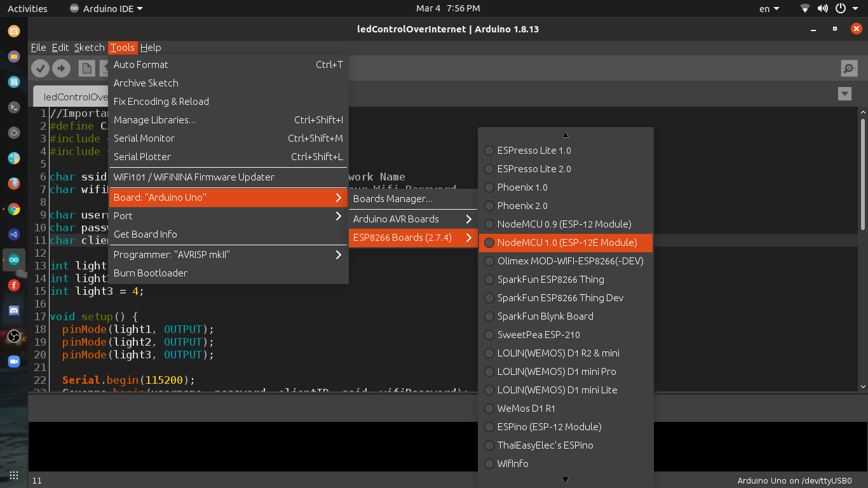This screenshot has height=488, width=868.
Task: Open Discord from the dock
Action: (14, 311)
